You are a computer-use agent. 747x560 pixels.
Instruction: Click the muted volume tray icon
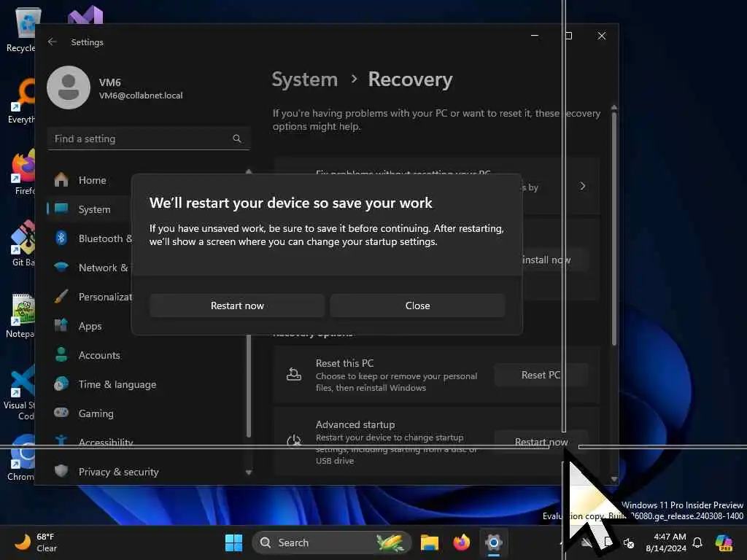[x=629, y=542]
